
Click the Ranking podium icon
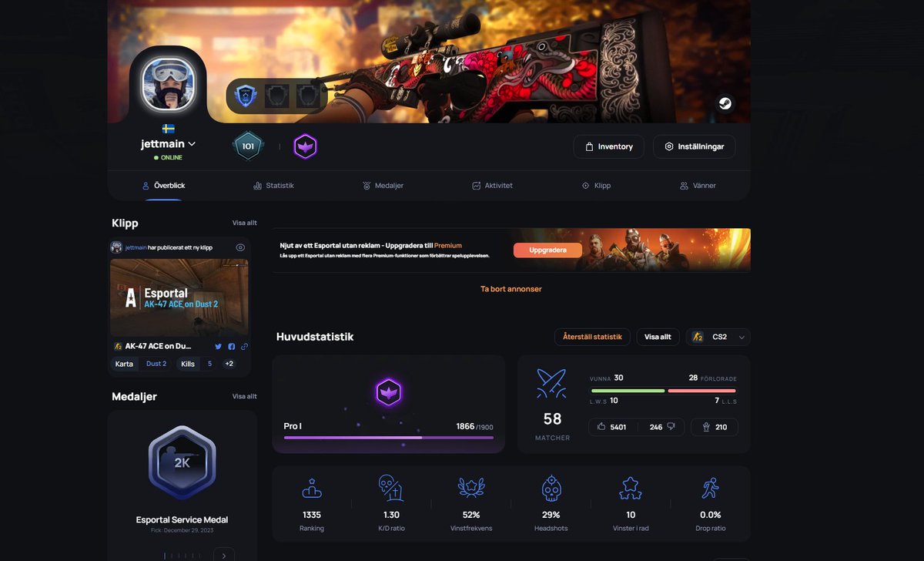click(x=312, y=489)
